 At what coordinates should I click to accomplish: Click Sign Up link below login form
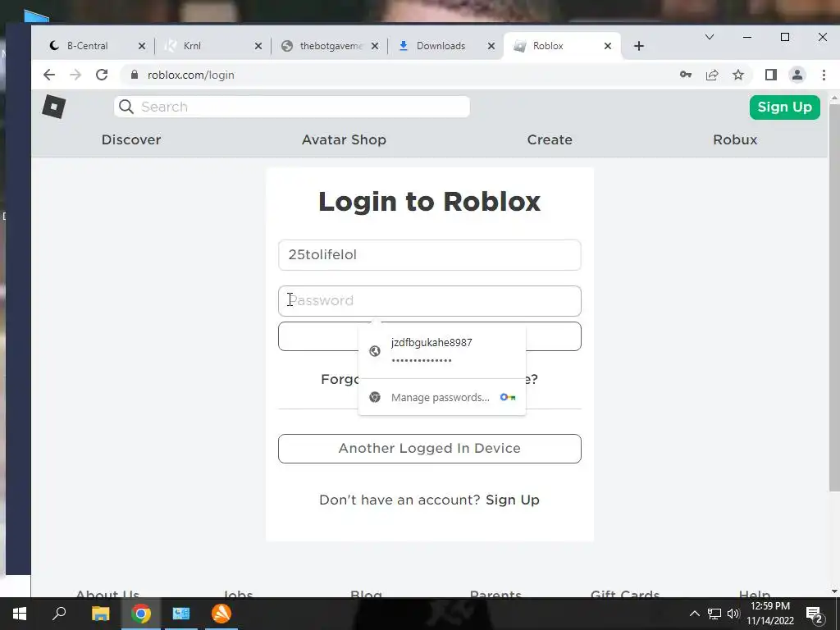[513, 500]
